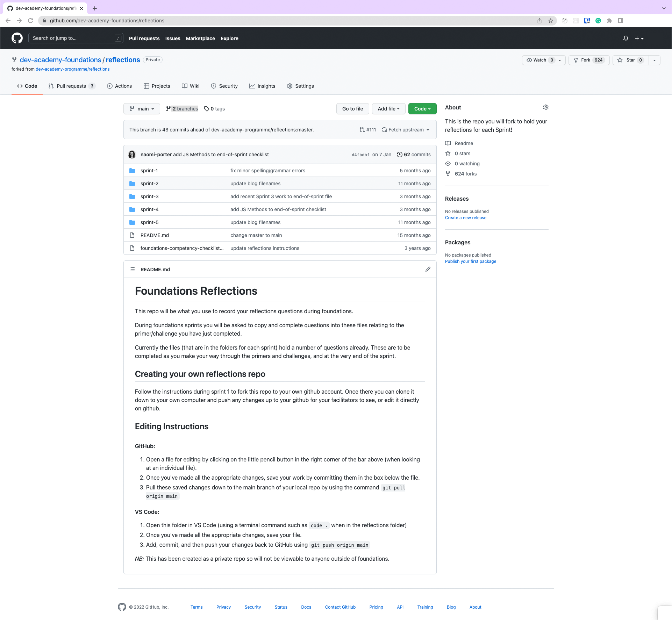Image resolution: width=672 pixels, height=624 pixels.
Task: Click the gear icon beside About
Action: (545, 107)
